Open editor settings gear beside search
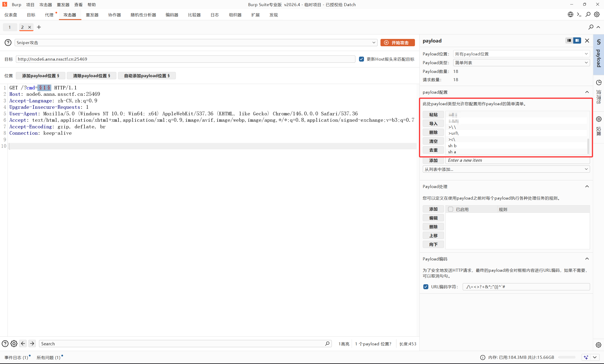Viewport: 604px width, 364px height. 14,344
